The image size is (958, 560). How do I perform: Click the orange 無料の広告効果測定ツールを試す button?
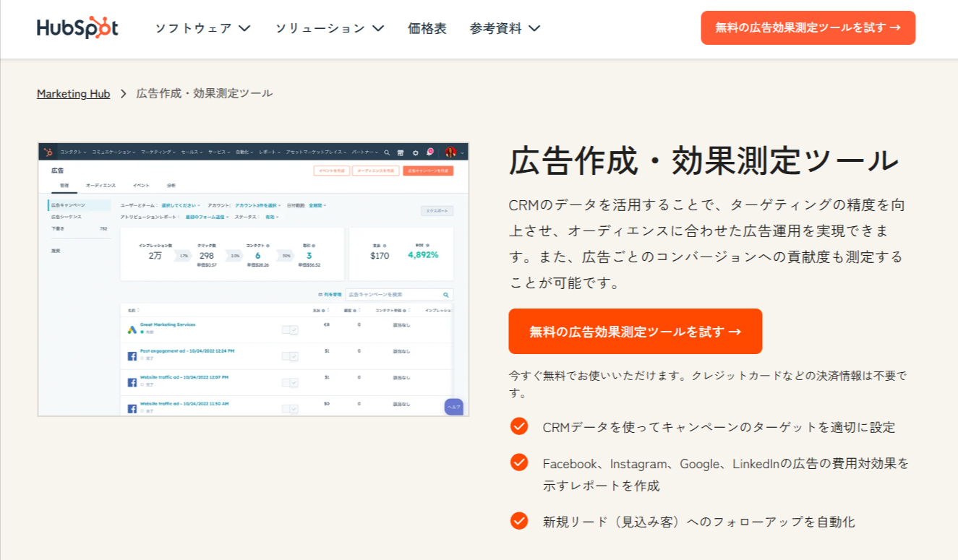(x=636, y=331)
